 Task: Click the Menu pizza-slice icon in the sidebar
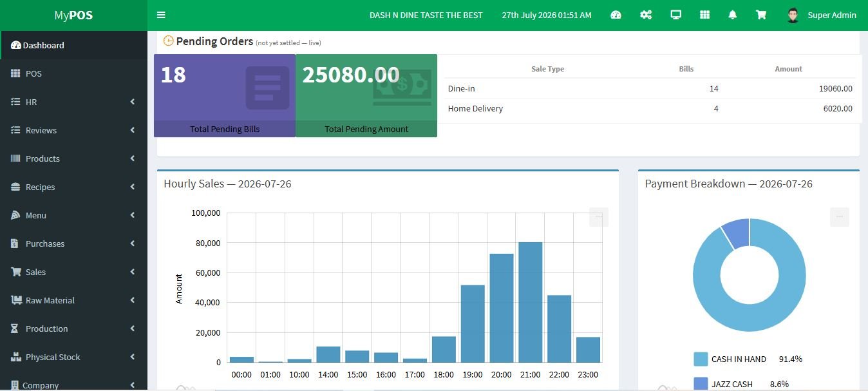tap(16, 215)
